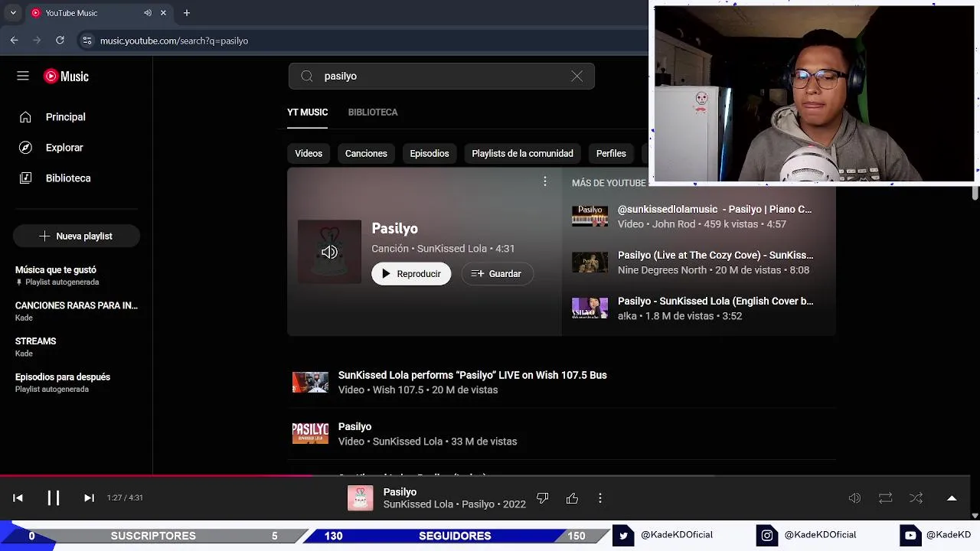The width and height of the screenshot is (980, 551).
Task: Play 'Pasilyo (Live at The Cozy Cove)' video
Action: pyautogui.click(x=715, y=255)
